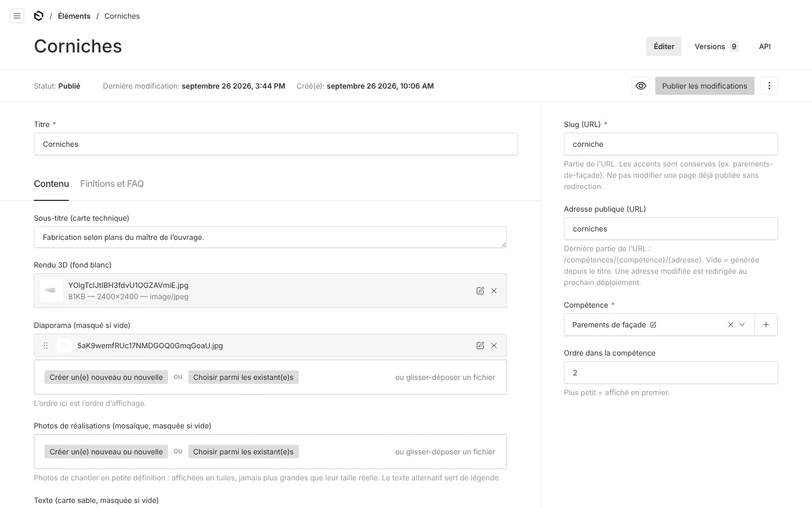The image size is (812, 508).
Task: Edit the Parements de façade relation
Action: pos(653,325)
